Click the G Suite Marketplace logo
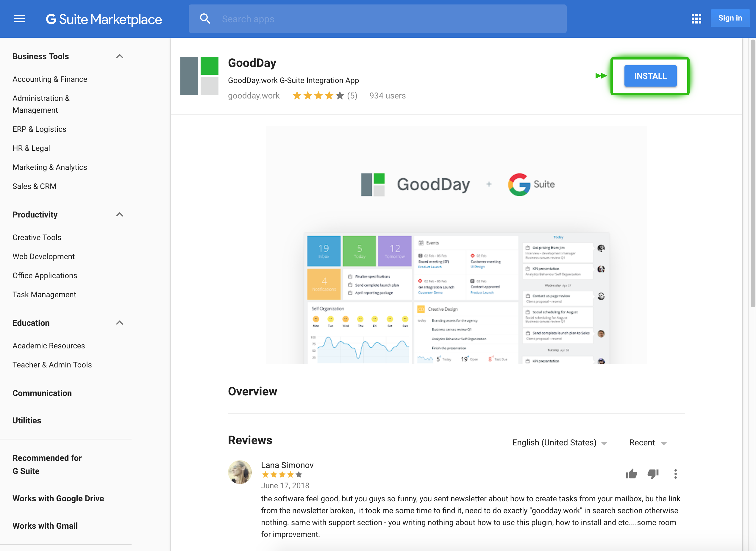 pos(104,19)
